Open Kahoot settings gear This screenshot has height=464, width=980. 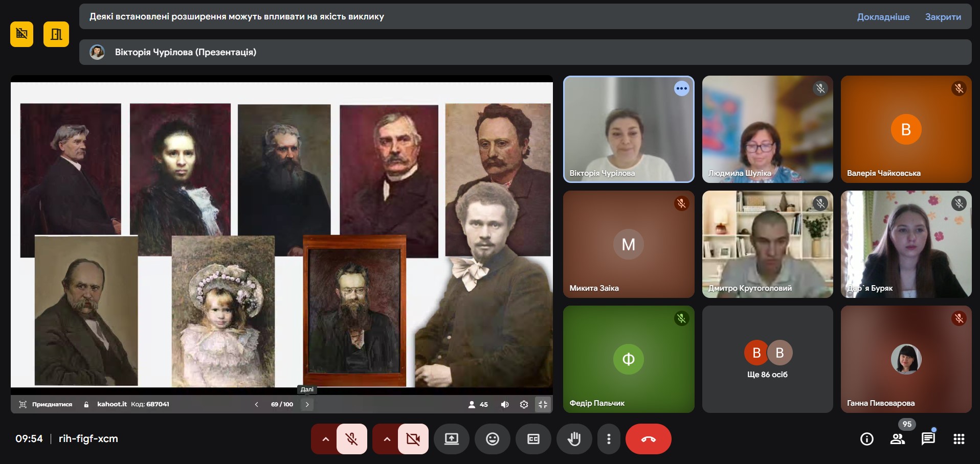524,404
